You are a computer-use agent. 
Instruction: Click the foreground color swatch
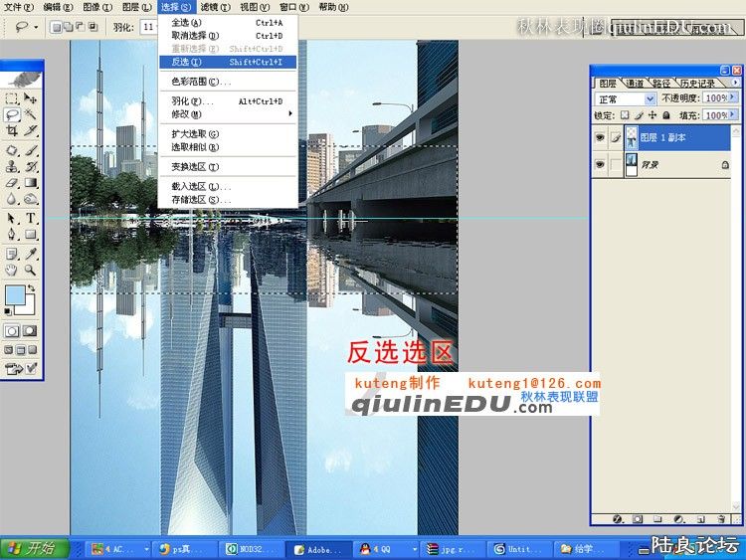[15, 295]
